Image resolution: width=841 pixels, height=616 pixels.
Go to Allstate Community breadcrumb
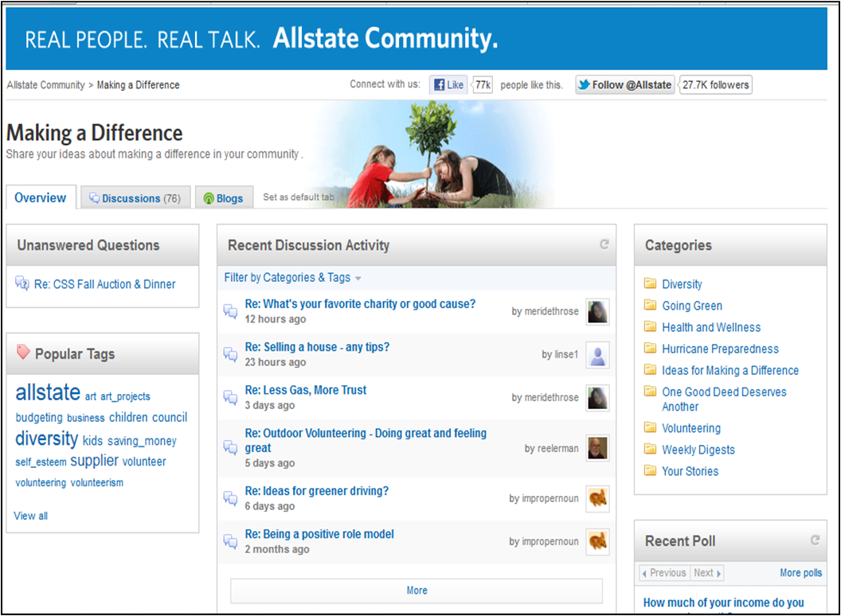(x=45, y=84)
